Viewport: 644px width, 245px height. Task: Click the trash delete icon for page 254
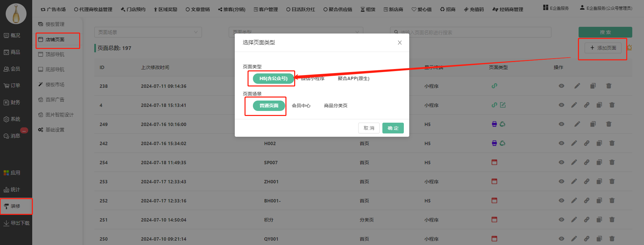click(x=612, y=162)
